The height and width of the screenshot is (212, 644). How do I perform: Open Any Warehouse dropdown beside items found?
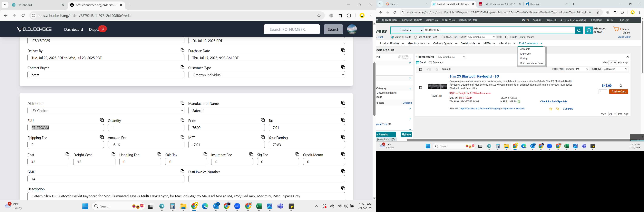point(451,57)
